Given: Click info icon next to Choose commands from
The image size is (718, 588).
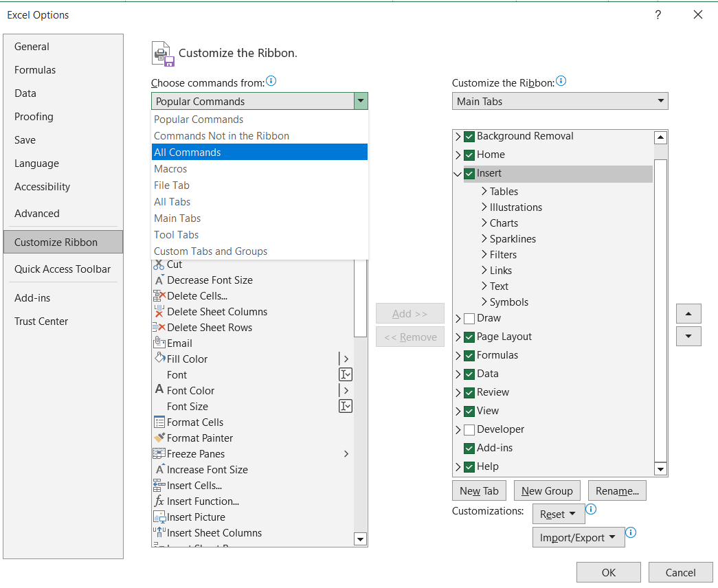Looking at the screenshot, I should (x=271, y=81).
